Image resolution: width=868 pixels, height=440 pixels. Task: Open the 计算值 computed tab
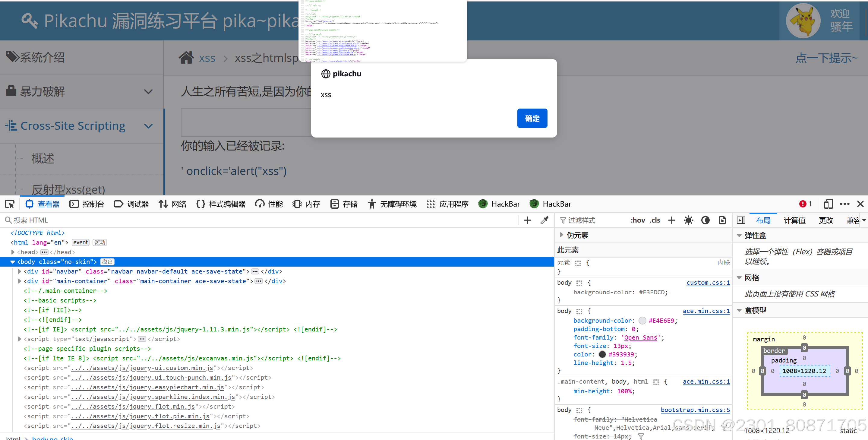794,220
